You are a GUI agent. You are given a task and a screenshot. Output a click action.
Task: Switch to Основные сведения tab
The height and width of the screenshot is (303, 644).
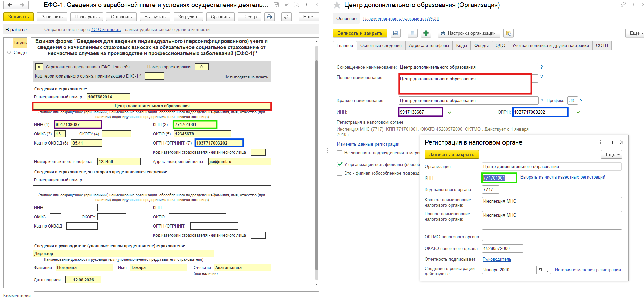click(381, 45)
